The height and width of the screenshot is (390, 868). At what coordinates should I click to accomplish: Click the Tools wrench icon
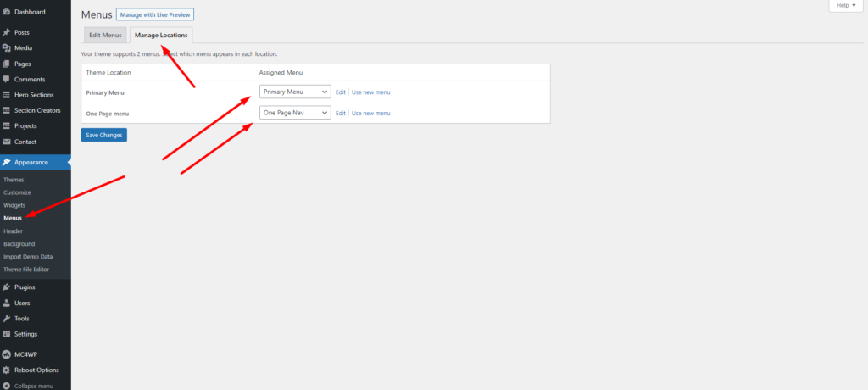click(7, 319)
